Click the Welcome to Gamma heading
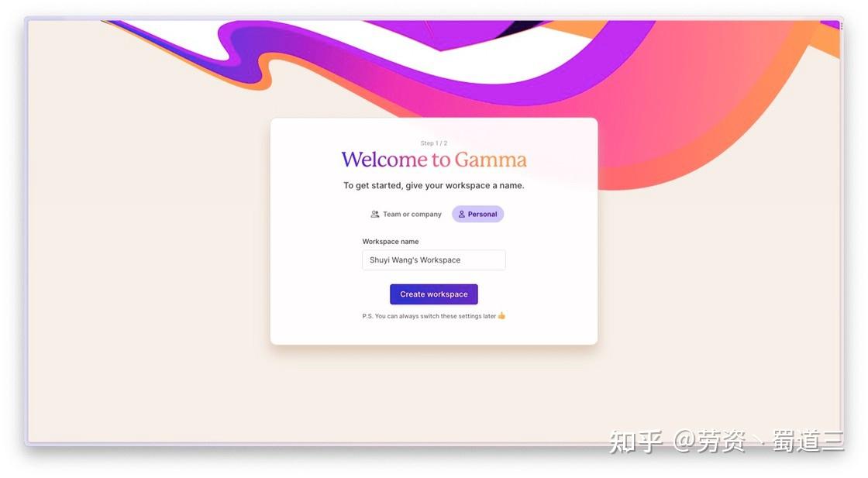The width and height of the screenshot is (868, 478). [433, 160]
